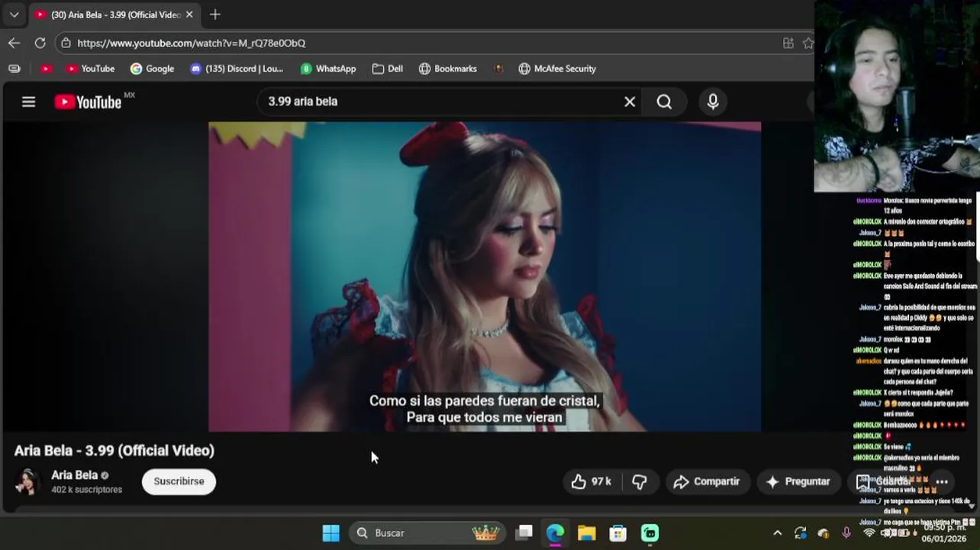
Task: Reload the page with the refresh icon
Action: pyautogui.click(x=40, y=43)
